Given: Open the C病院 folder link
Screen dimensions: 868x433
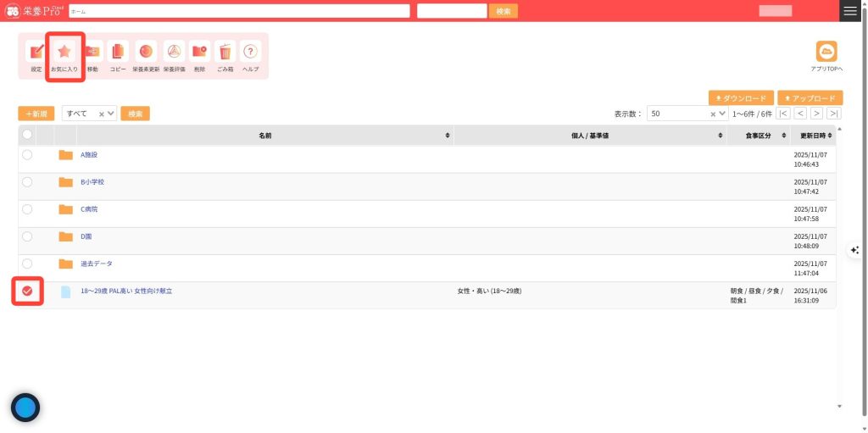Looking at the screenshot, I should tap(89, 209).
